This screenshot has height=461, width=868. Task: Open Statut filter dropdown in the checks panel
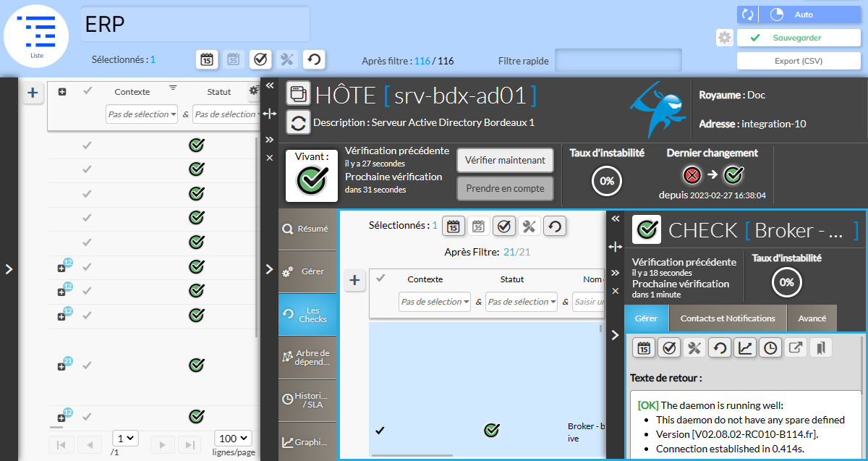pos(522,302)
